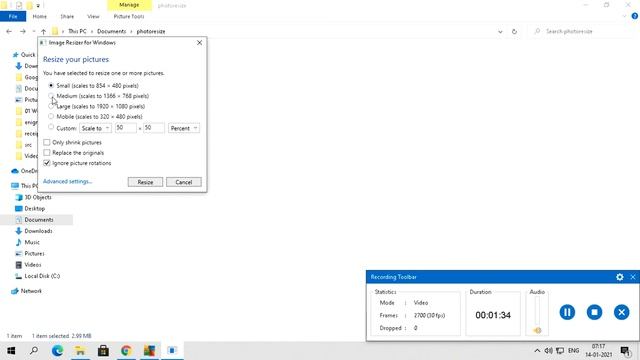Launch Microsoft Edge from taskbar

click(x=58, y=351)
